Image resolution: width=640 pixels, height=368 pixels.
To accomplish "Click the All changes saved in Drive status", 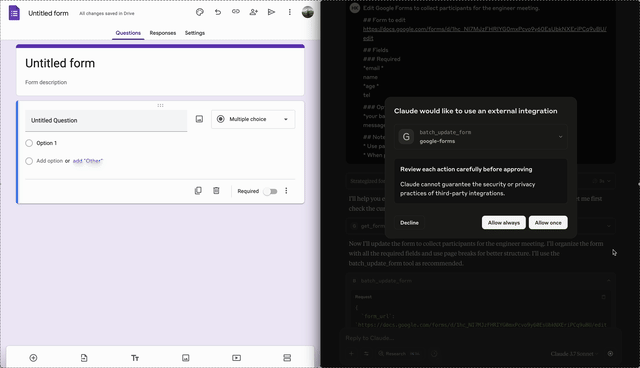I will tap(107, 13).
